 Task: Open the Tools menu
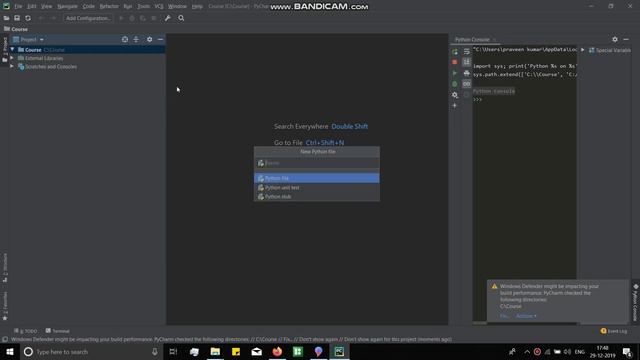click(x=143, y=7)
